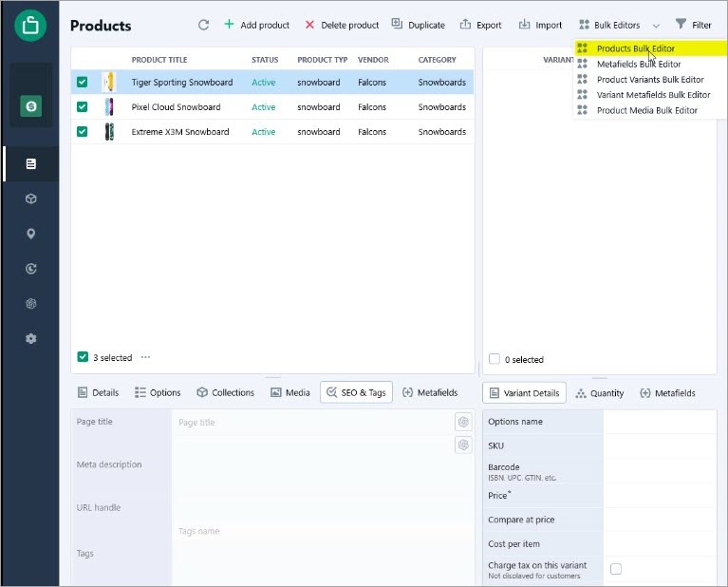Image resolution: width=728 pixels, height=587 pixels.
Task: Switch to the Options tab
Action: pyautogui.click(x=158, y=392)
